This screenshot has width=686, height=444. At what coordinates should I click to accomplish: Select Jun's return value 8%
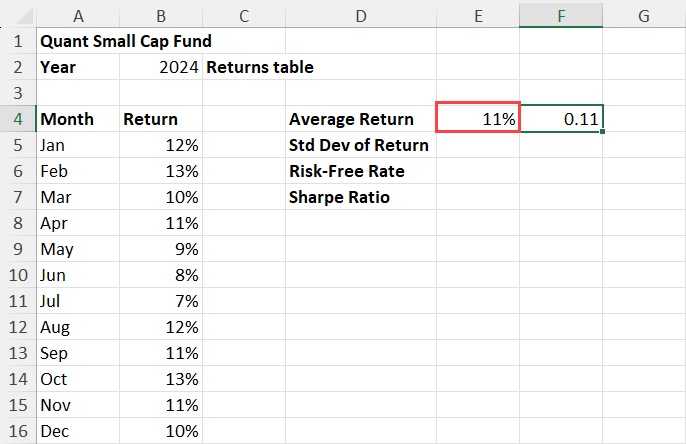tap(161, 275)
